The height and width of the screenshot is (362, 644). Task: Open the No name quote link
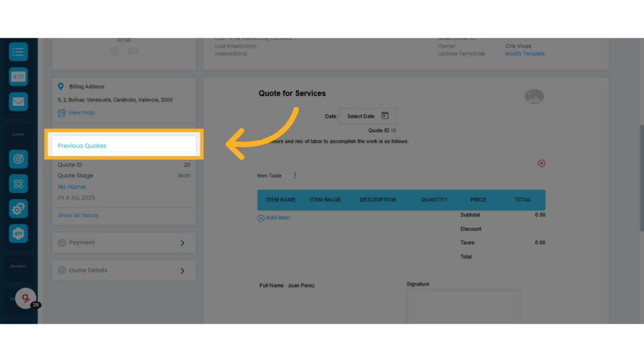click(72, 187)
